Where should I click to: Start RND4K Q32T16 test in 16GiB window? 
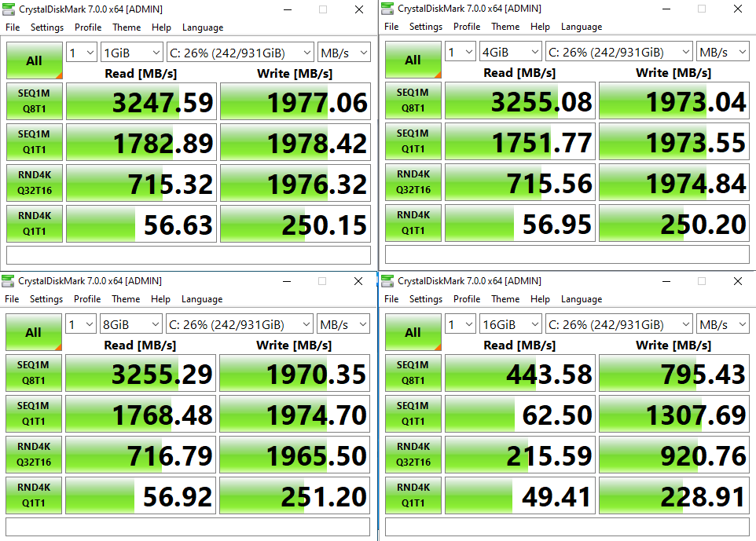click(413, 455)
